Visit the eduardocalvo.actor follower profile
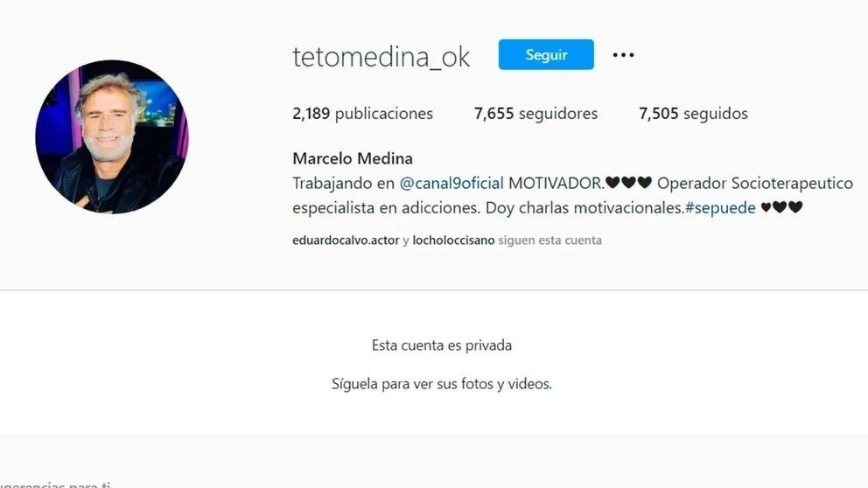868x488 pixels. (346, 241)
